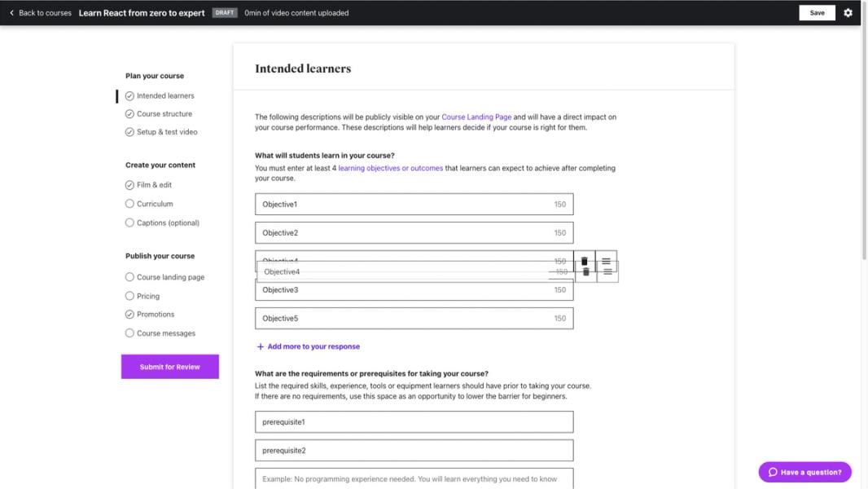Click the plus icon before Add more
Screen dimensions: 868x489
260,346
